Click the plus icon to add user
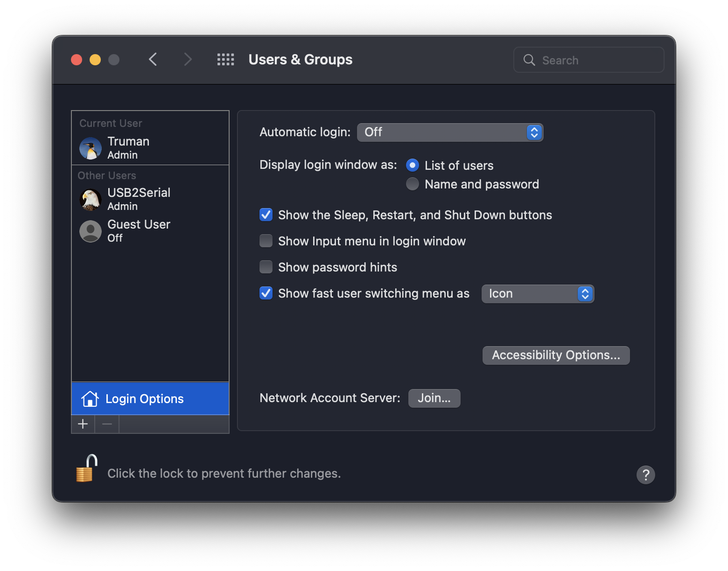This screenshot has height=571, width=728. tap(83, 424)
